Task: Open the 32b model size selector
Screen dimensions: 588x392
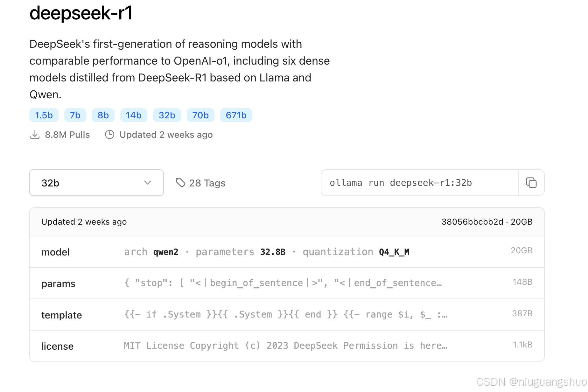Action: point(96,183)
